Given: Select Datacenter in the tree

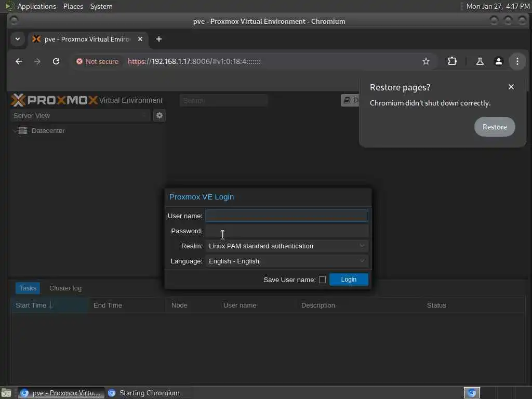Looking at the screenshot, I should (48, 130).
